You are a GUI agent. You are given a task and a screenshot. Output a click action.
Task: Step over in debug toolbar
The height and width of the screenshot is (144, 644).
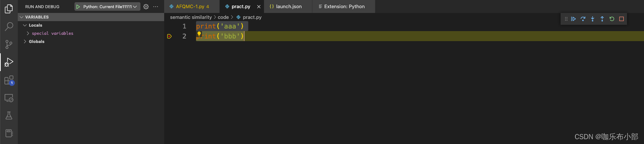(583, 19)
